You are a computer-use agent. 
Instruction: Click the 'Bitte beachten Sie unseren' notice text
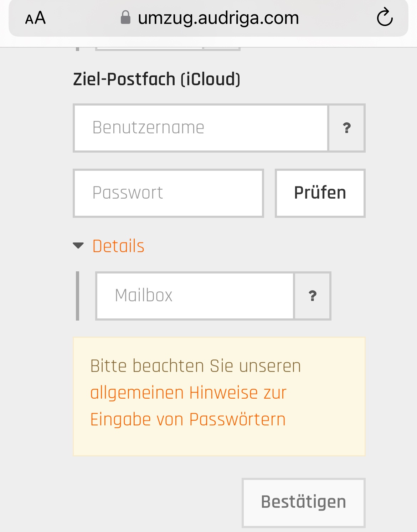195,366
